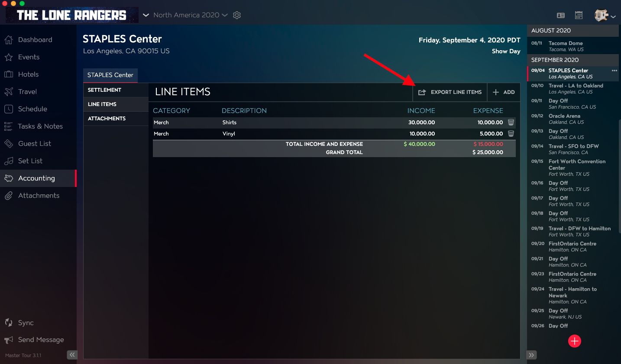The width and height of the screenshot is (621, 364).
Task: Delete the Vinyl line item
Action: coord(511,134)
